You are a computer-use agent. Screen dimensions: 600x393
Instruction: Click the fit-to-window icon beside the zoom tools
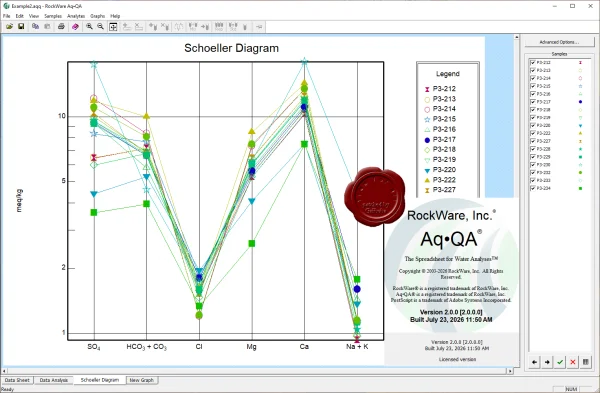(113, 26)
